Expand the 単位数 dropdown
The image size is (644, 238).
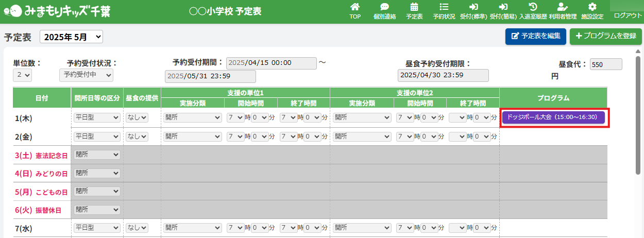(23, 75)
